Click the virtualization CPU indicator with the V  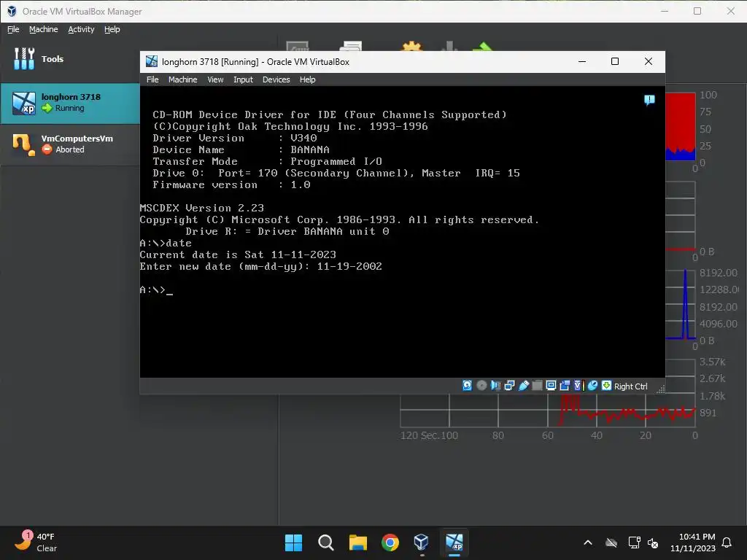tap(578, 386)
